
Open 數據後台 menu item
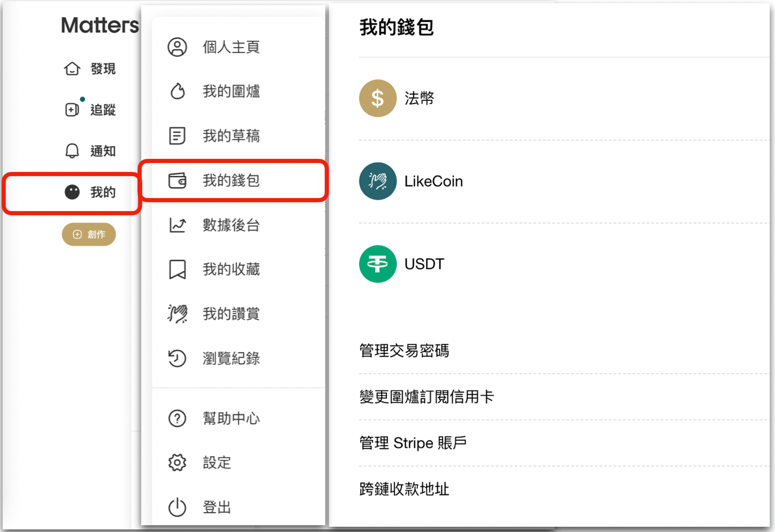(x=231, y=225)
